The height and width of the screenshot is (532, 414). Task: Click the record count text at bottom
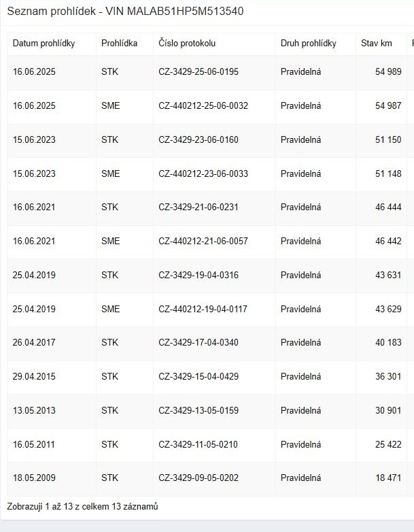(82, 507)
